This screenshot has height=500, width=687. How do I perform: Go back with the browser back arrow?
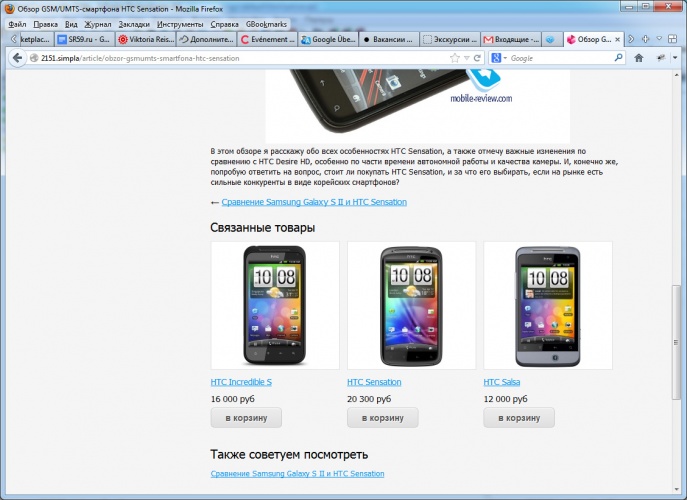pos(17,58)
